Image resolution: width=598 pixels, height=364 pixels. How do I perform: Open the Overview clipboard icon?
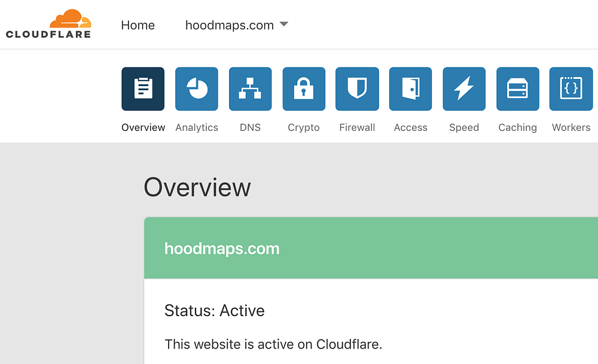point(143,89)
